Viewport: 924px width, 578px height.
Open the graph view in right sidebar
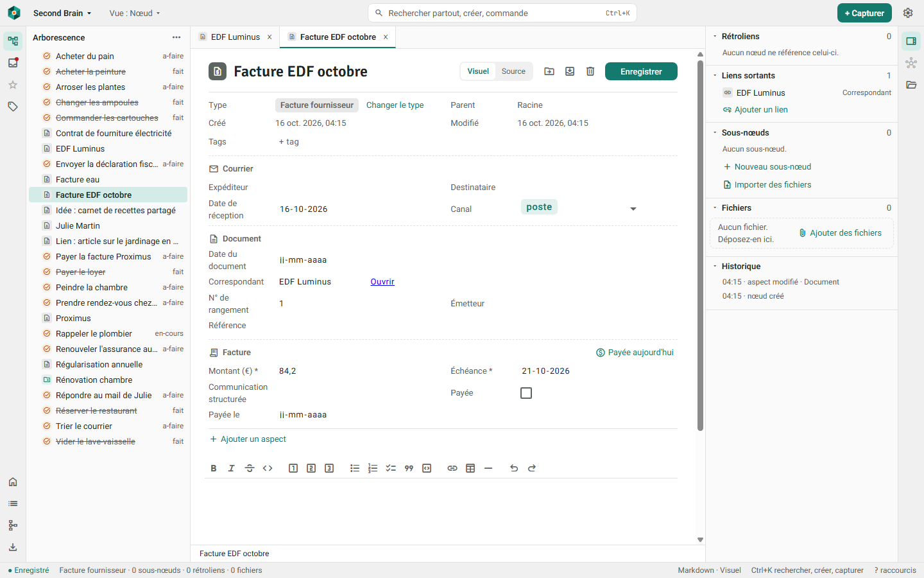[911, 63]
